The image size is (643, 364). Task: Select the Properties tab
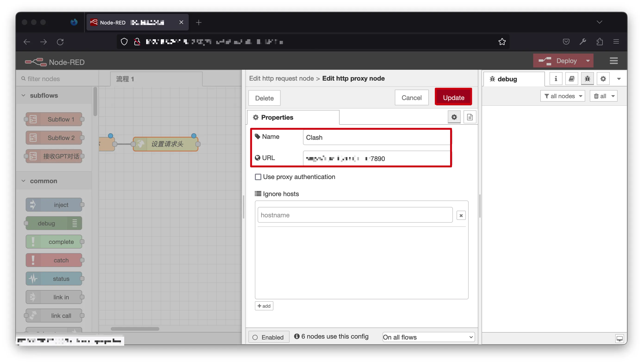(277, 118)
